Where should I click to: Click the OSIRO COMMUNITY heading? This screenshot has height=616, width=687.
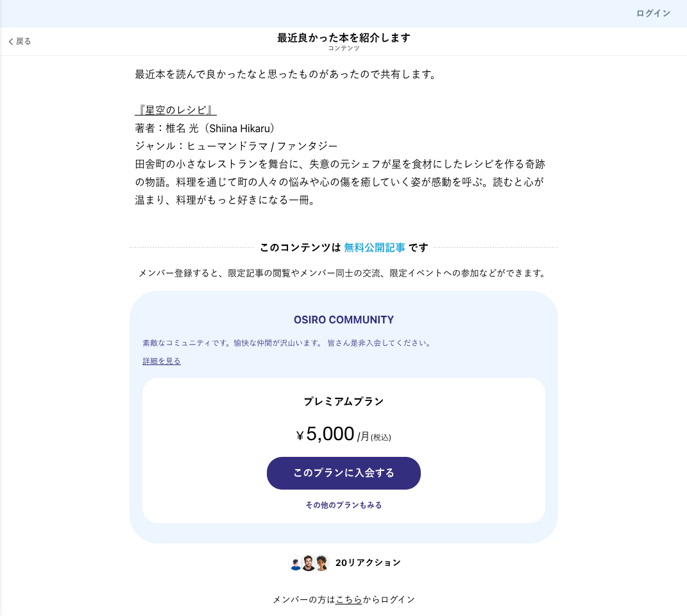pyautogui.click(x=343, y=320)
